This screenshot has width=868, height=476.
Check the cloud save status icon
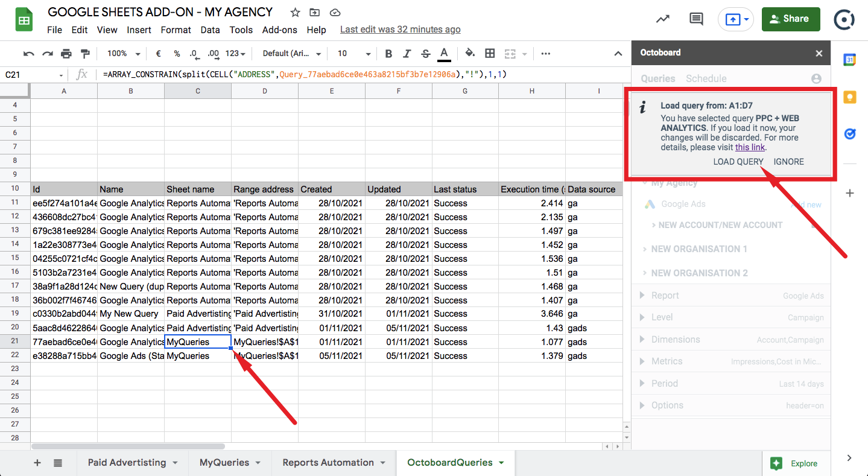point(335,13)
